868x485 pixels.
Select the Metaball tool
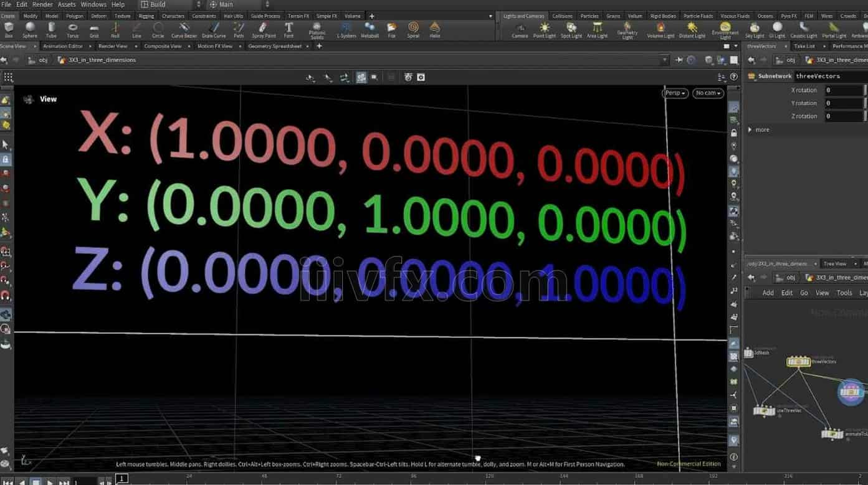[x=370, y=29]
